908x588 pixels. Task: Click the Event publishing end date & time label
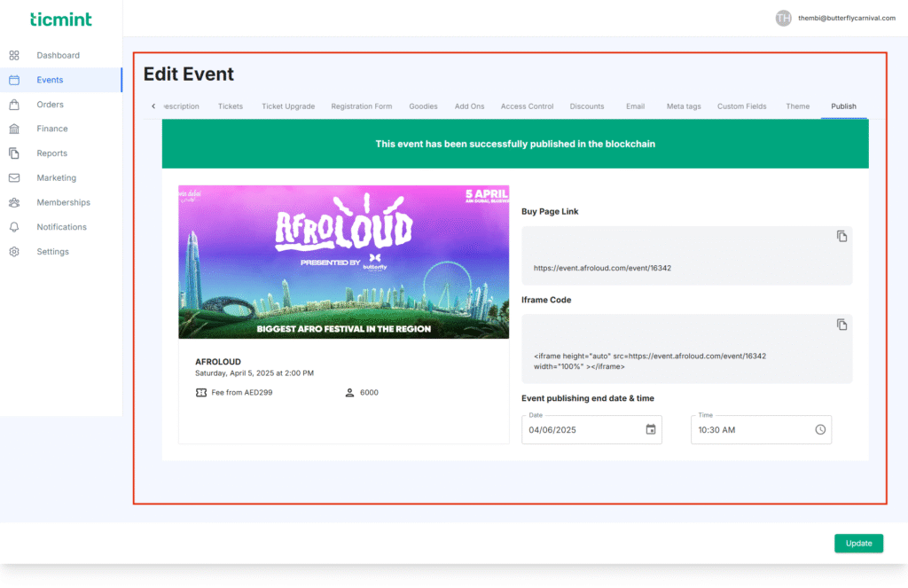588,398
